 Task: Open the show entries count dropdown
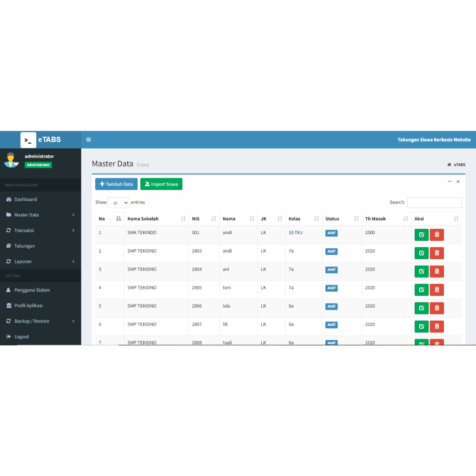coord(119,203)
